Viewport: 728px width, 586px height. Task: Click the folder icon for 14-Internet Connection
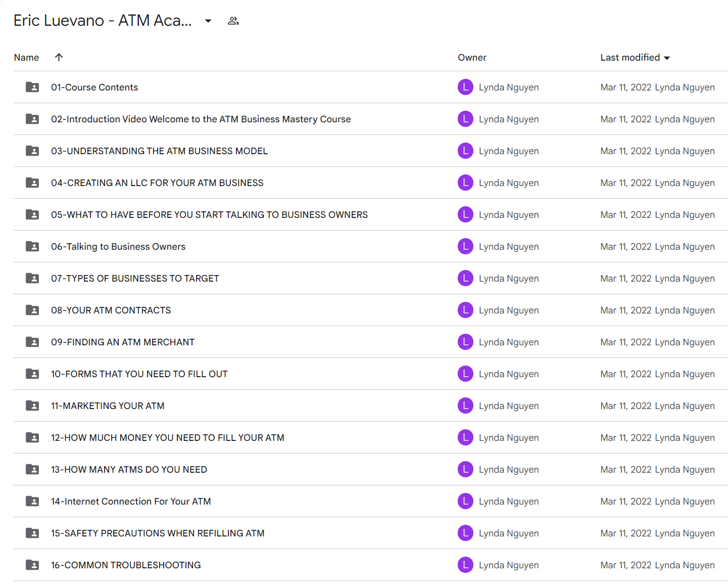(x=32, y=501)
